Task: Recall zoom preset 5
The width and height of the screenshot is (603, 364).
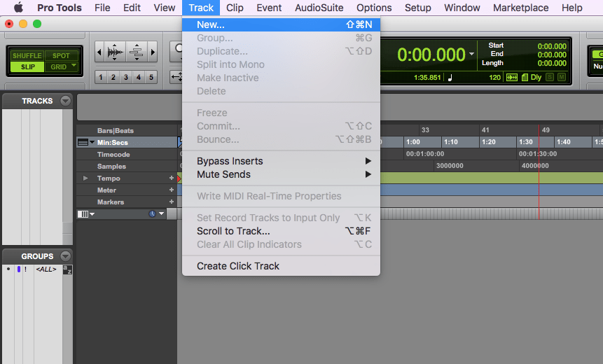Action: [151, 77]
